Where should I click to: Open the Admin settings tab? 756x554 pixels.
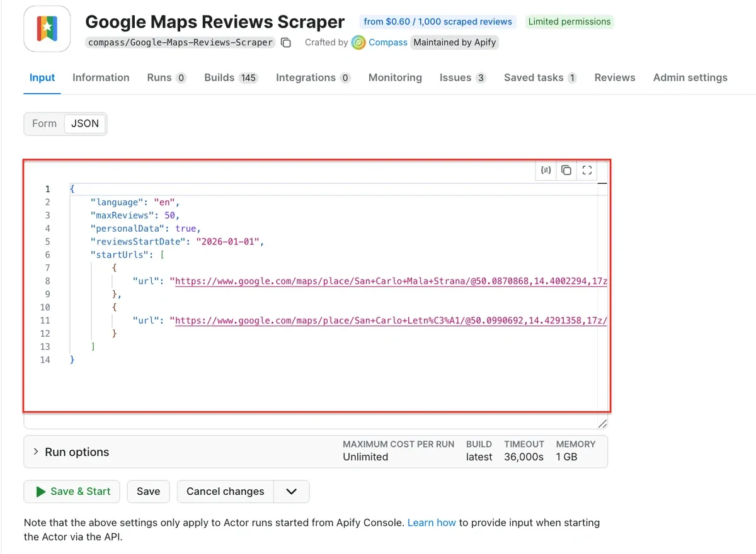pos(690,77)
